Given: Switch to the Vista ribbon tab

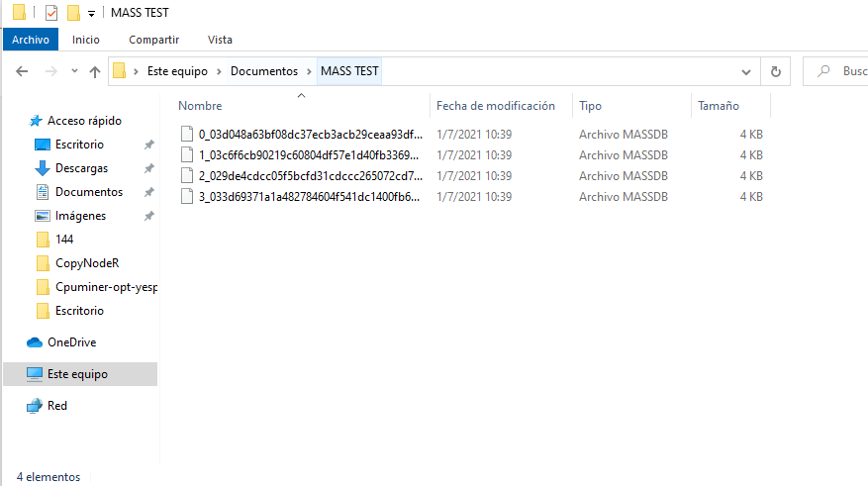Looking at the screenshot, I should 220,40.
